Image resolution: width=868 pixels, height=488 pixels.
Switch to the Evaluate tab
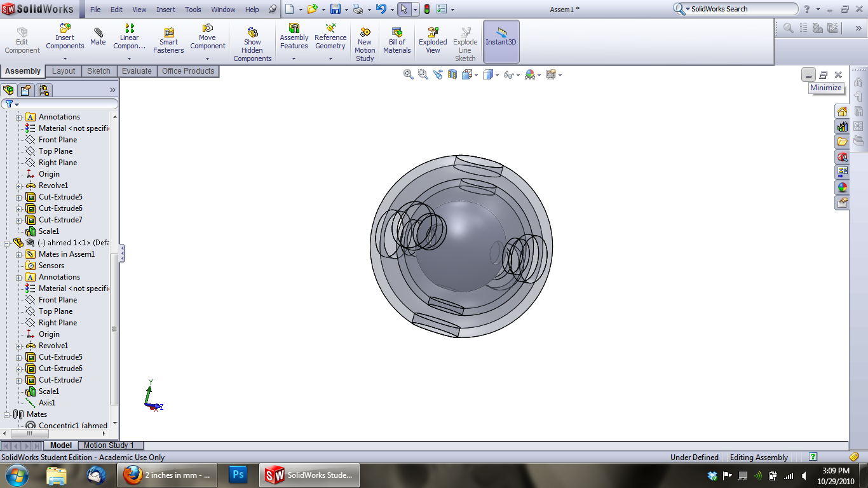tap(137, 71)
